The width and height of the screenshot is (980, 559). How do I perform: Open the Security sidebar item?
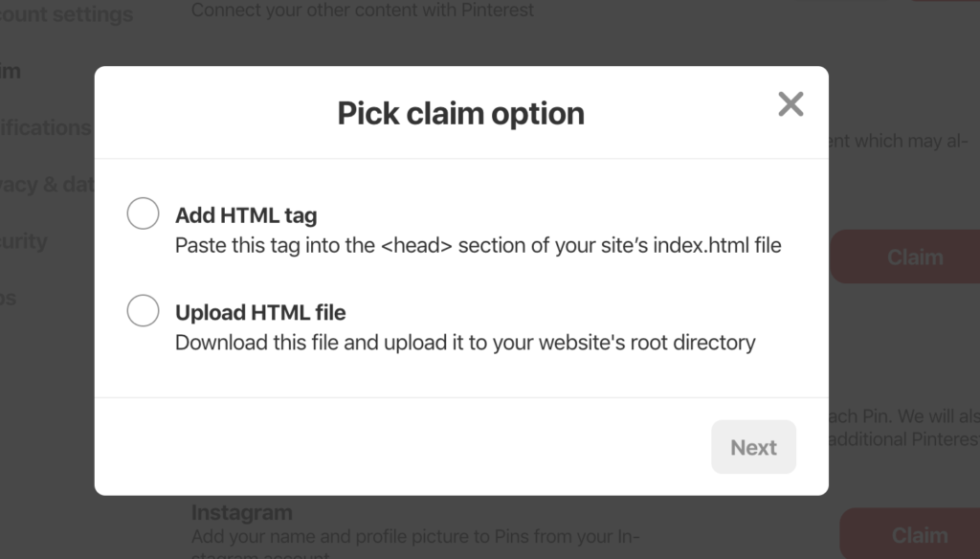pos(23,241)
